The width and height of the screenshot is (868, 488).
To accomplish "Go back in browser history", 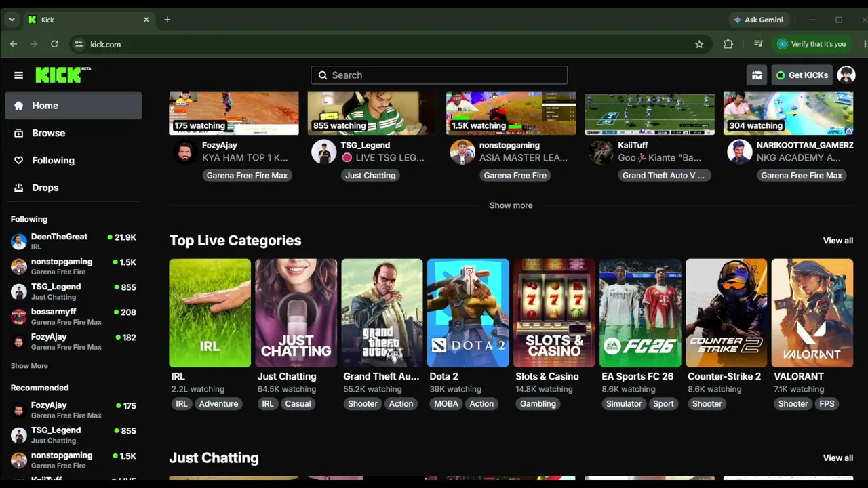I will 14,44.
